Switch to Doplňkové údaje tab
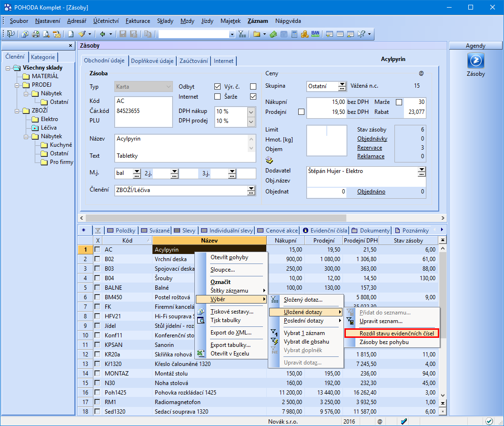 pyautogui.click(x=152, y=61)
